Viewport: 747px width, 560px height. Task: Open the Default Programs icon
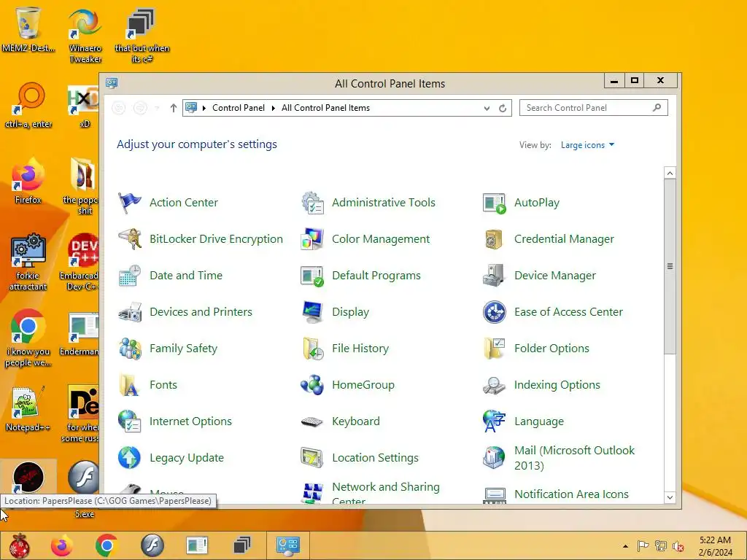point(312,276)
